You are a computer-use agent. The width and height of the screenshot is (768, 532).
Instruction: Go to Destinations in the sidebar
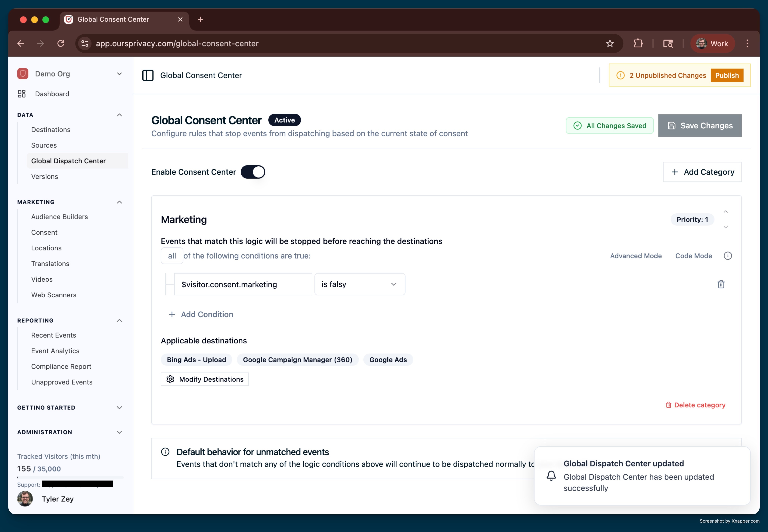pos(51,129)
